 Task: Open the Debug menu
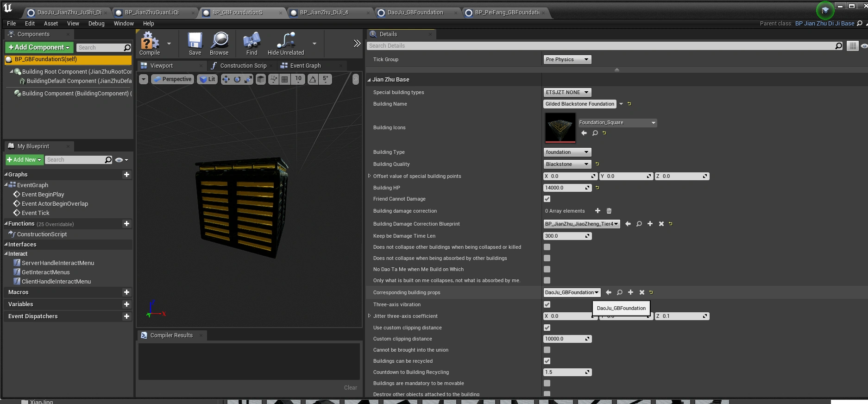[x=96, y=23]
